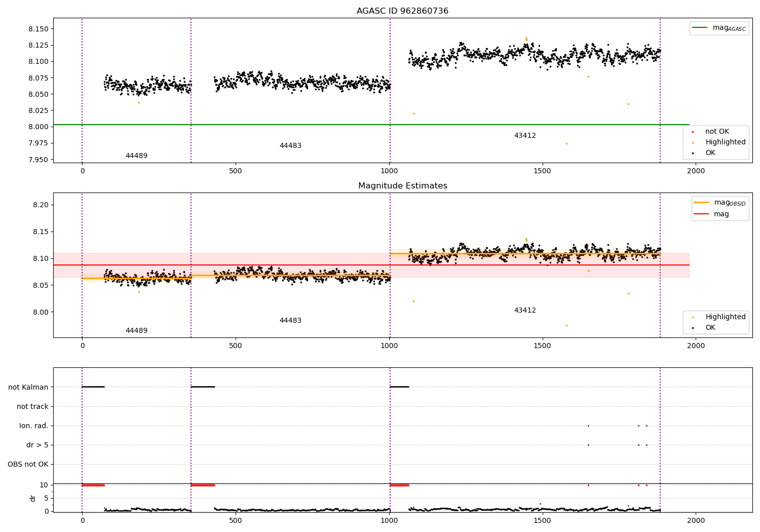
Task: Click the 'not Kalman' row label
Action: coord(28,387)
